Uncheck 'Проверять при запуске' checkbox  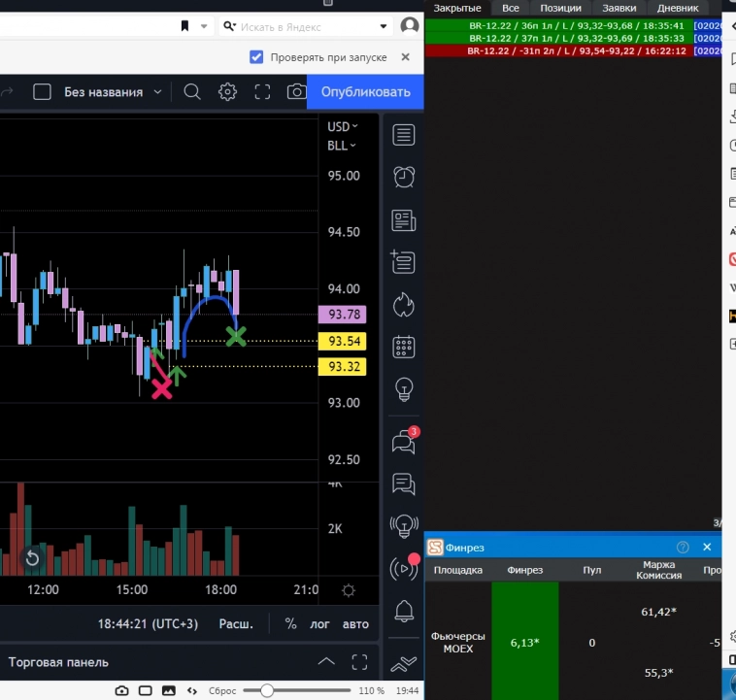[256, 57]
